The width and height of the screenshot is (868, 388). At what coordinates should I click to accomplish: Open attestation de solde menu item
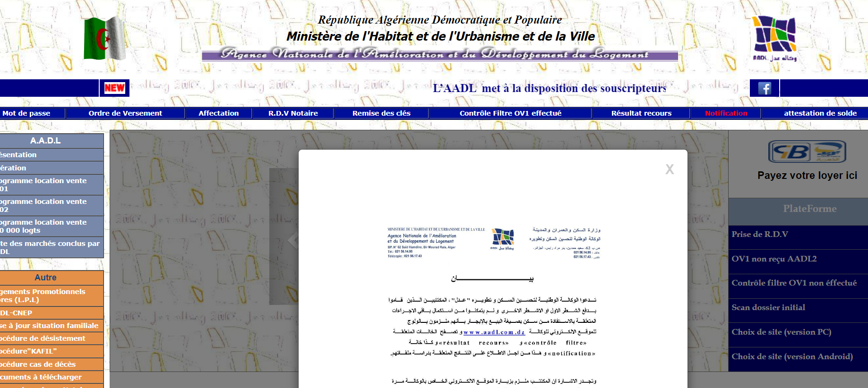[x=820, y=113]
